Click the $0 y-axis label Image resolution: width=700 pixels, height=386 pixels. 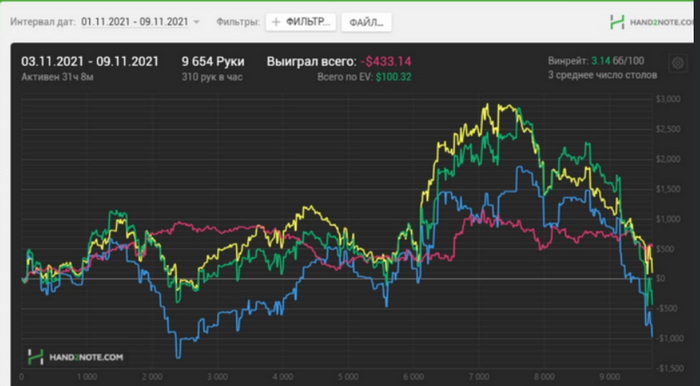coord(661,278)
